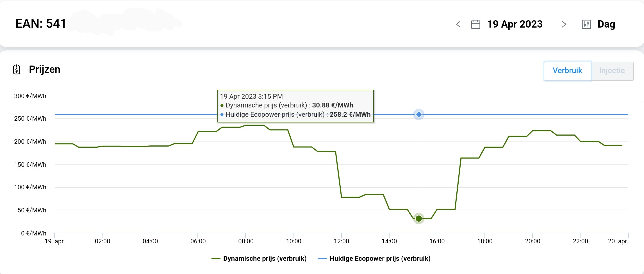The image size is (644, 274).
Task: Click the Prijzen section title
Action: [45, 69]
